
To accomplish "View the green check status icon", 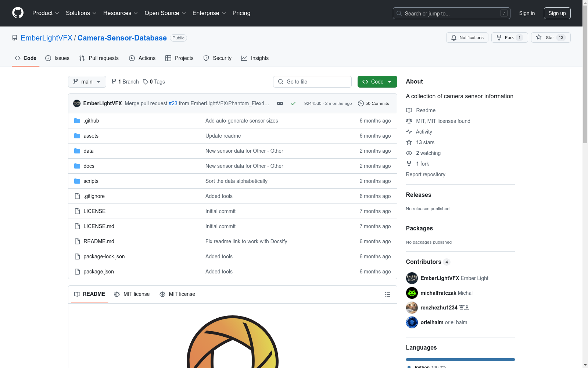I will click(x=293, y=103).
